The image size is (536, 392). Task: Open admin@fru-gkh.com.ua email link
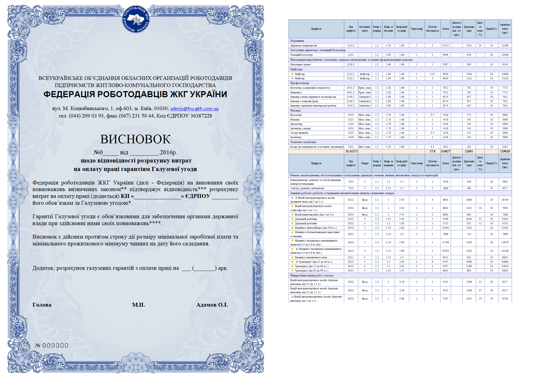click(194, 109)
